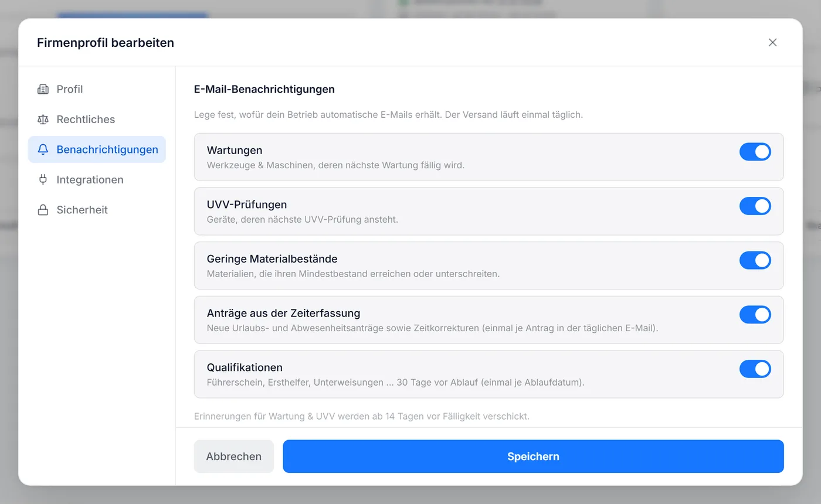Disable the Wartungen email toggle
The image size is (821, 504).
click(x=755, y=152)
